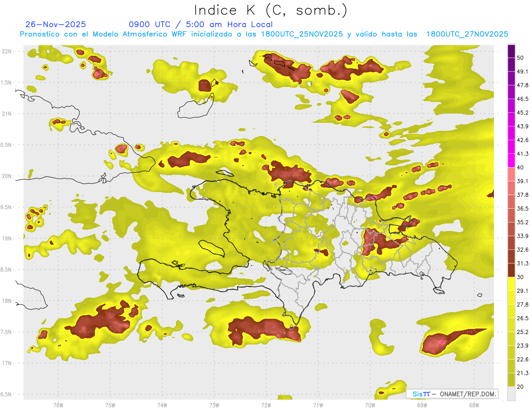The width and height of the screenshot is (532, 411).
Task: Click the color scale value 29.1
Action: point(523,291)
